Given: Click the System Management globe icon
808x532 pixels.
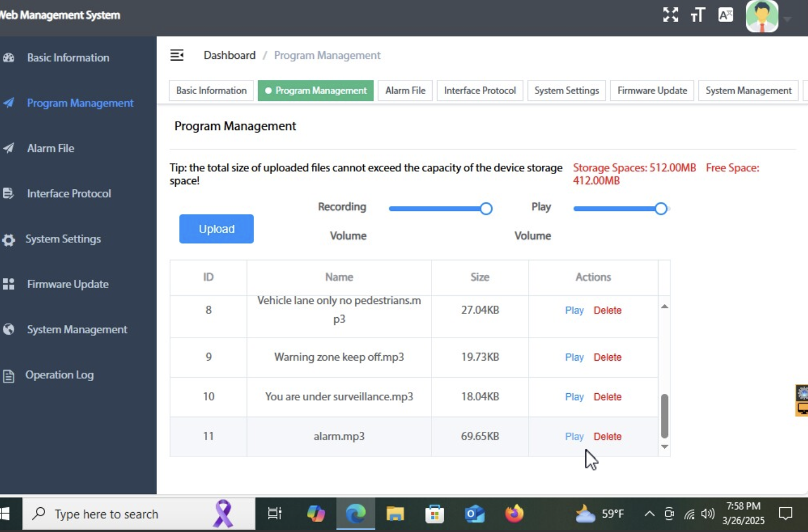Looking at the screenshot, I should 8,329.
